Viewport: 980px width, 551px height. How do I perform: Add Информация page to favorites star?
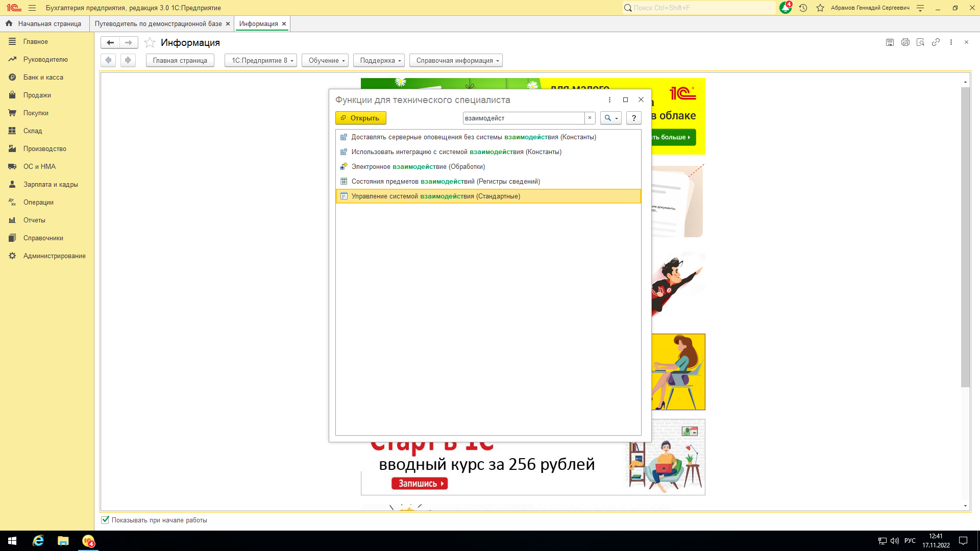tap(150, 42)
